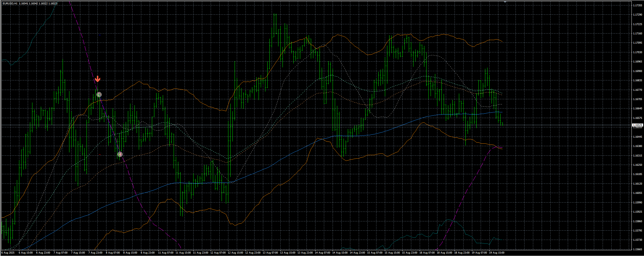Image resolution: width=644 pixels, height=256 pixels.
Task: Click the current price label 1.16525
Action: pos(637,125)
